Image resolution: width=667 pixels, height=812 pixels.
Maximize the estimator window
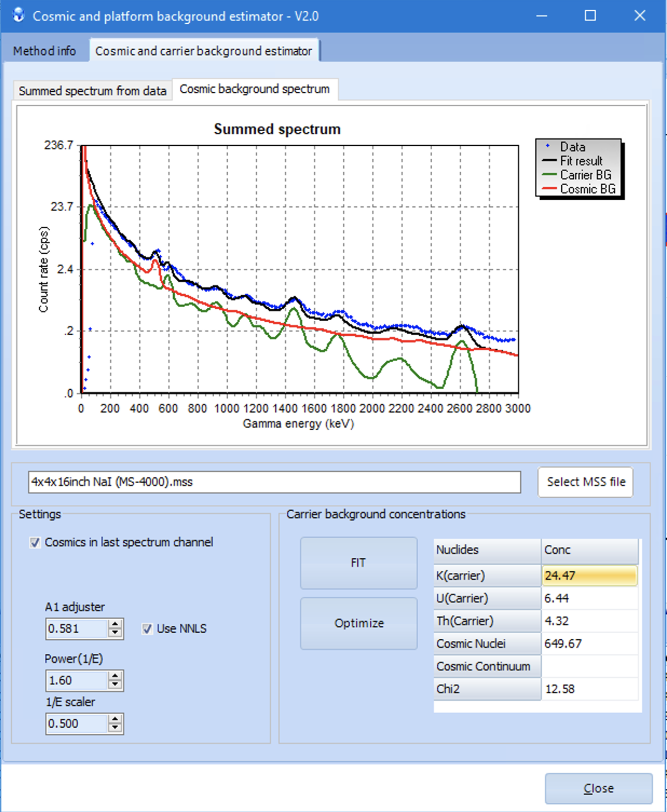tap(590, 16)
